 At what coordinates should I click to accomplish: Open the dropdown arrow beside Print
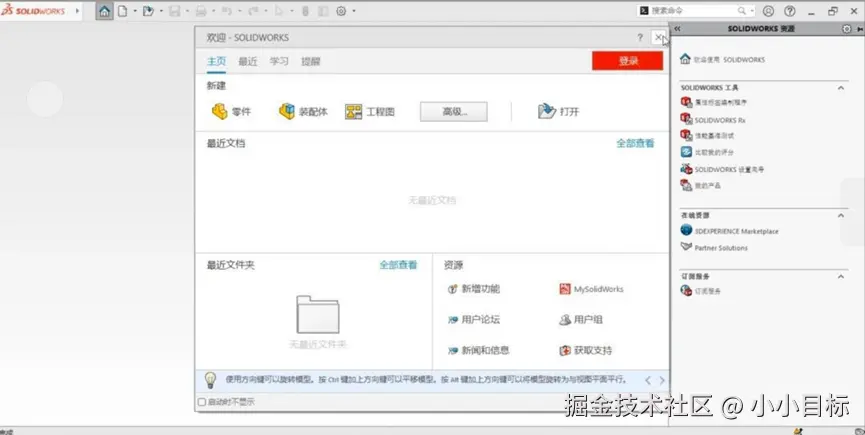pyautogui.click(x=214, y=11)
